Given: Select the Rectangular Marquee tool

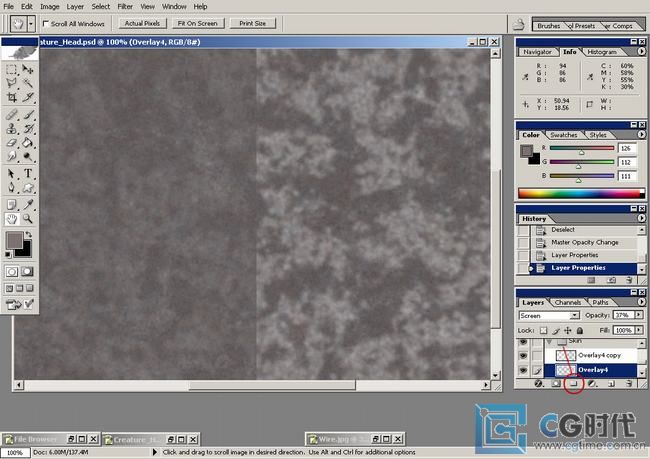Looking at the screenshot, I should coord(11,69).
